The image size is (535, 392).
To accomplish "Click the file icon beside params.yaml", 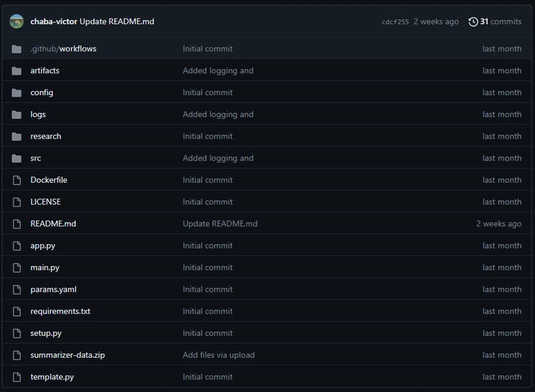I will pos(17,290).
